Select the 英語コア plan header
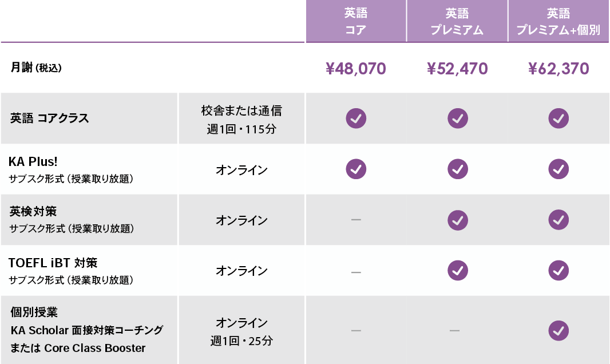The height and width of the screenshot is (364, 610). pos(356,21)
